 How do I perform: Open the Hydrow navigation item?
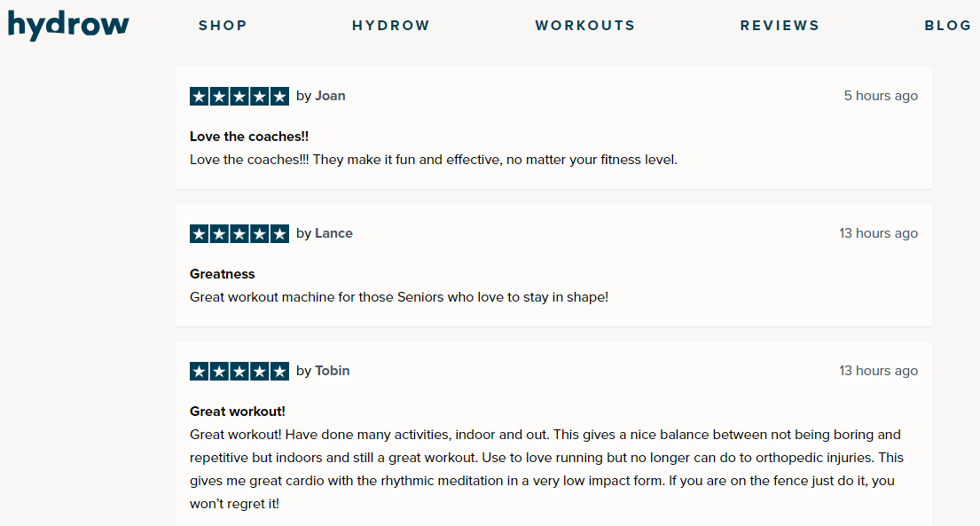point(390,26)
